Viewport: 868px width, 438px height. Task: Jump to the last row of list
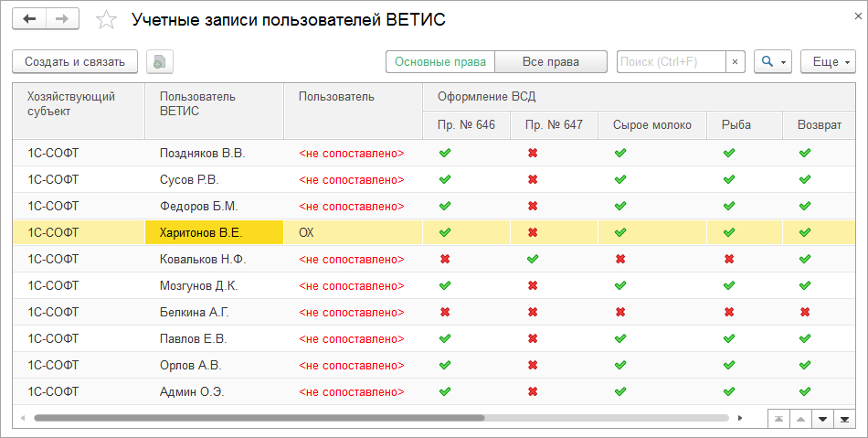[x=843, y=419]
